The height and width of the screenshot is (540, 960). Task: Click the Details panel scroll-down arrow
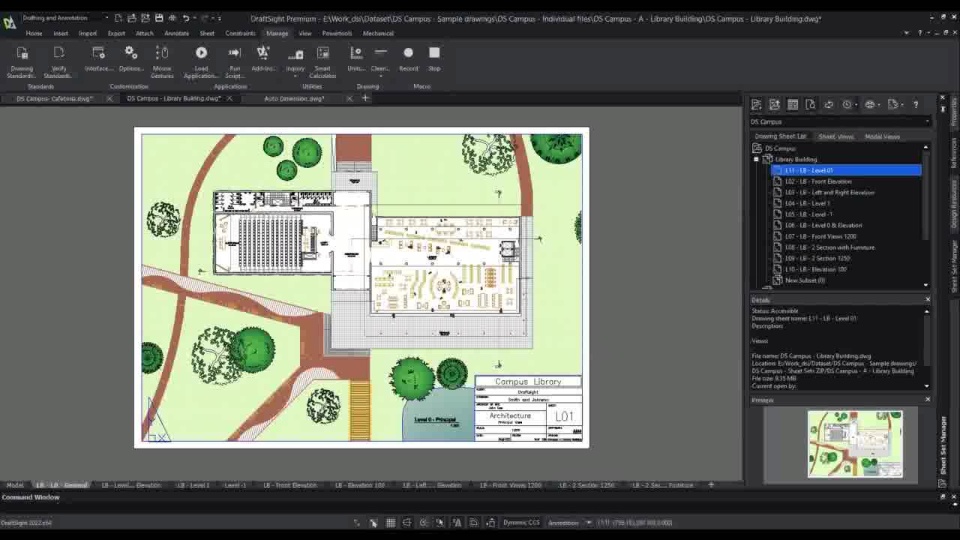926,386
